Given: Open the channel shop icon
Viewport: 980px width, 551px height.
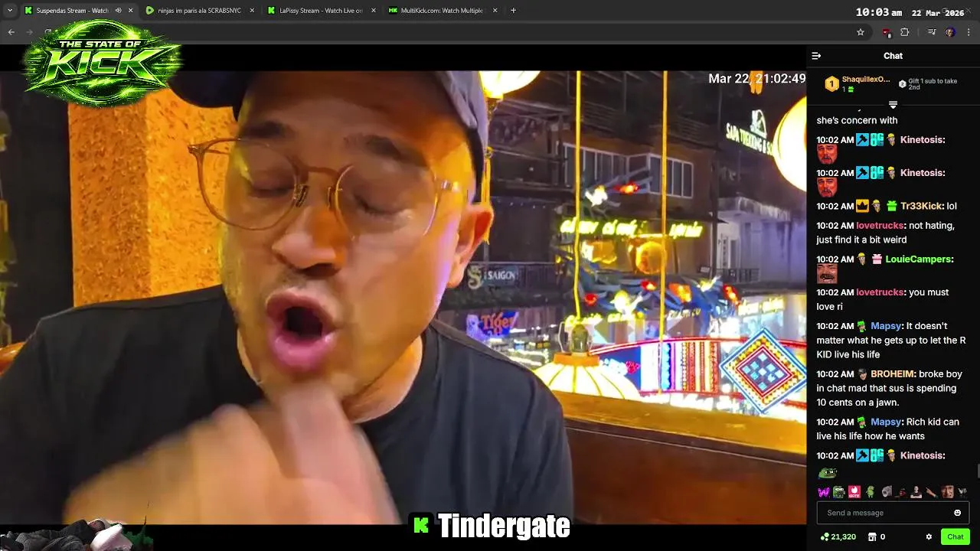Looking at the screenshot, I should point(871,537).
